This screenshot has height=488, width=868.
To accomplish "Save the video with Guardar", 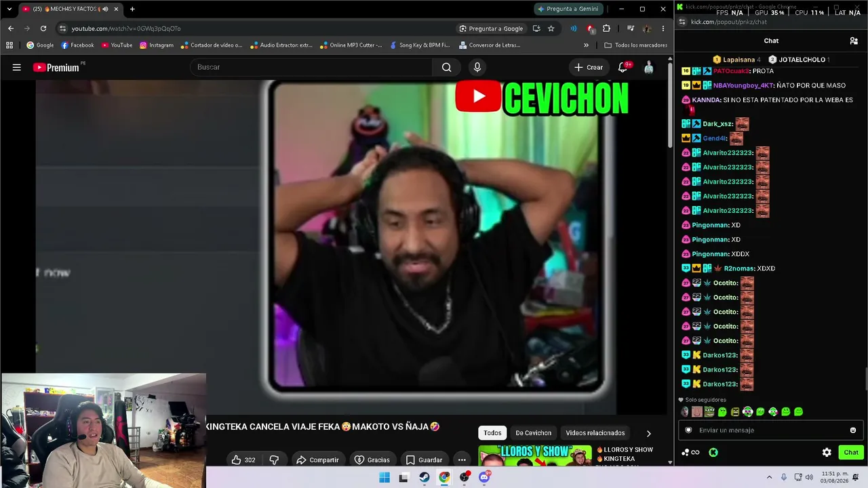I will coord(425,460).
